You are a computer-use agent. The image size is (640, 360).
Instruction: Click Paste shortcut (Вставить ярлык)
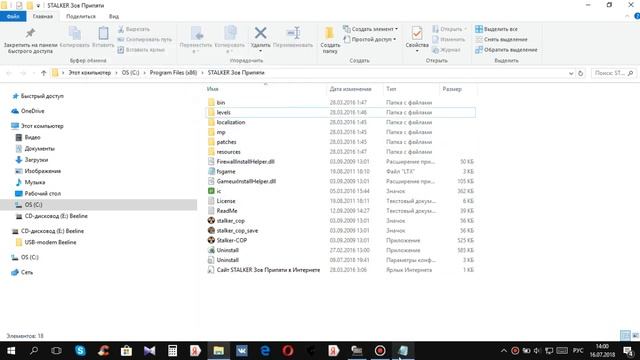click(x=141, y=50)
